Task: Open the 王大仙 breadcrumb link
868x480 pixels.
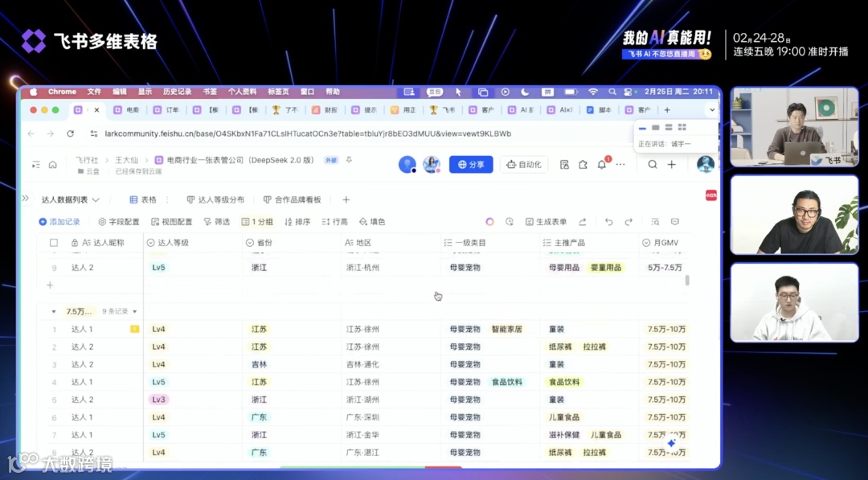Action: (x=127, y=160)
